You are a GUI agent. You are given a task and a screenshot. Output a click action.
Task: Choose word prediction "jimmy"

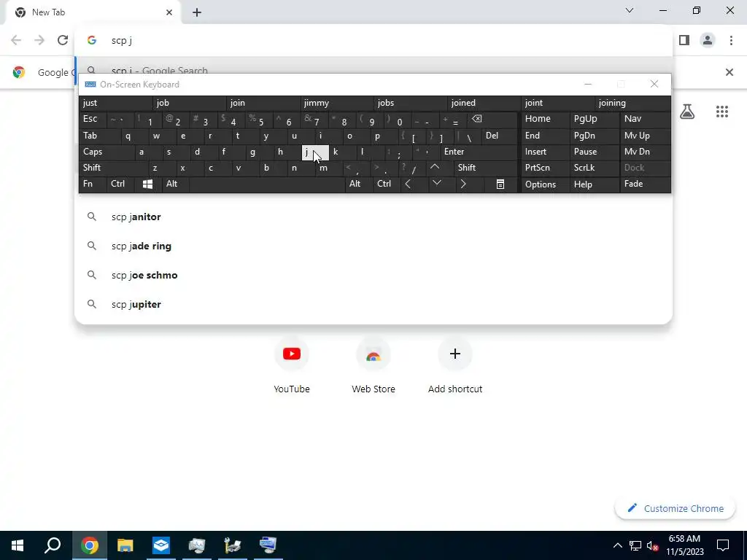338,103
